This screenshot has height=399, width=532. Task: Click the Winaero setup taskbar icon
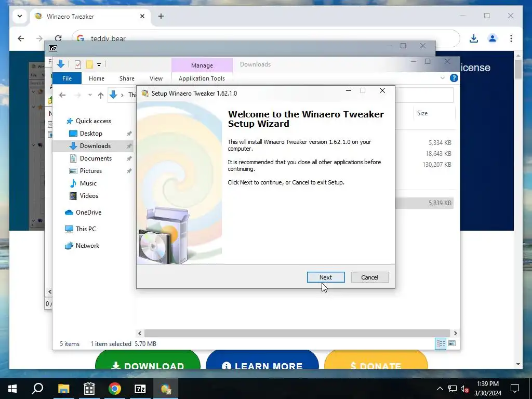[x=166, y=389]
